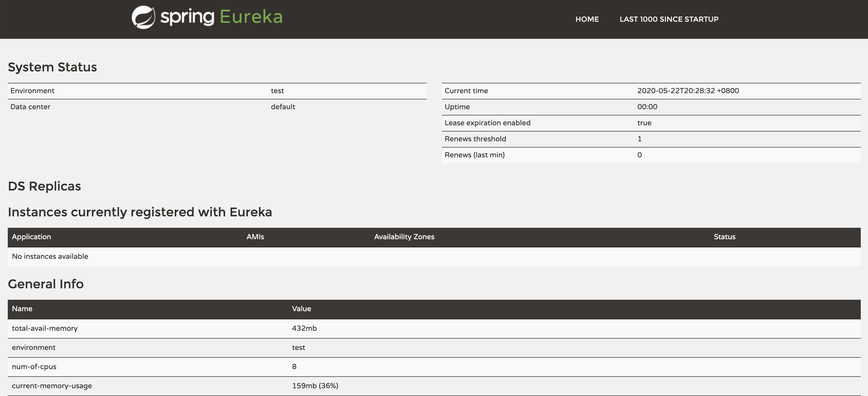868x396 pixels.
Task: Open LAST 1000 SINCE STARTUP page
Action: [668, 19]
